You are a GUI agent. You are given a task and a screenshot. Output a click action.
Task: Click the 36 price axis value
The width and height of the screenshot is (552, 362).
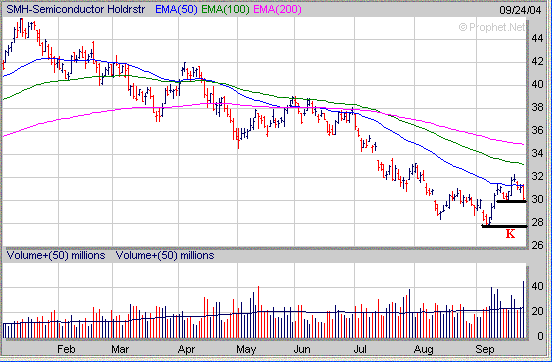[x=537, y=130]
